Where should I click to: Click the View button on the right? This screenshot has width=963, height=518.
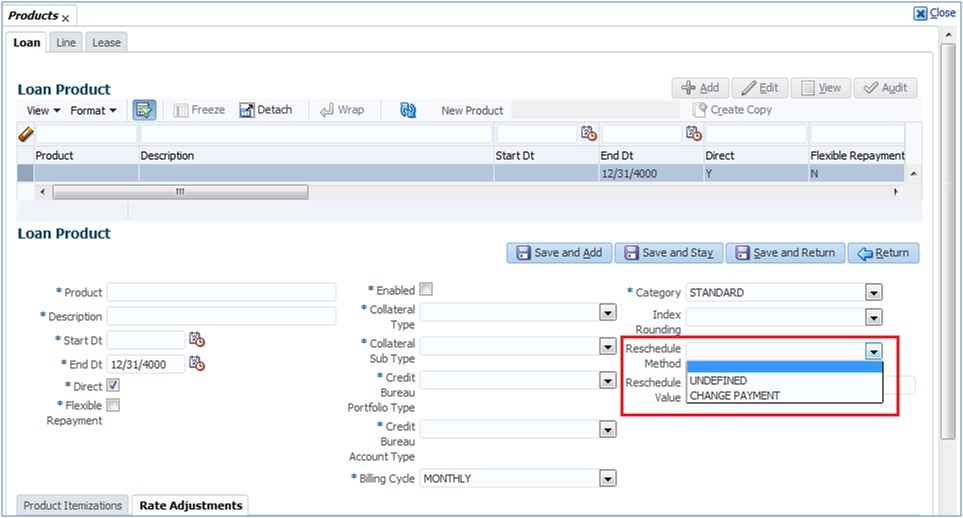pos(821,88)
